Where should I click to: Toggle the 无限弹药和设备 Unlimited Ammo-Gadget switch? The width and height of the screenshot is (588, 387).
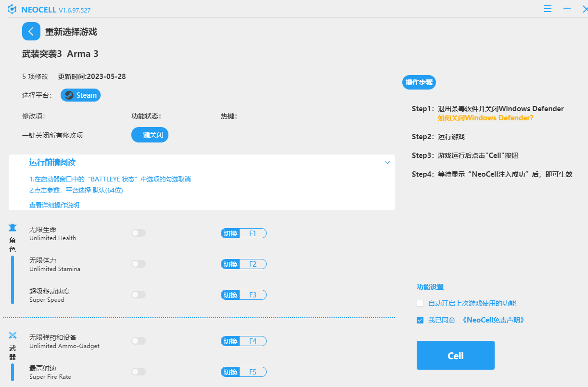point(139,341)
